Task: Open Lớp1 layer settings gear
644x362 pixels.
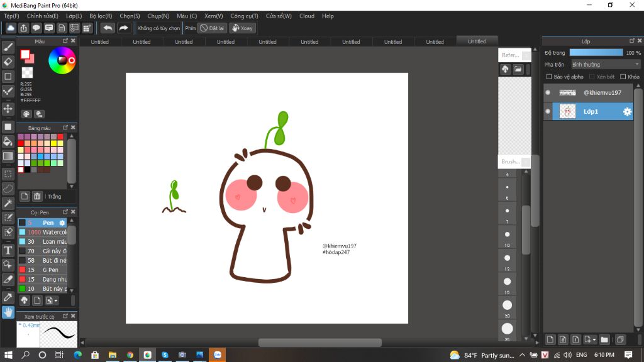Action: (x=627, y=112)
